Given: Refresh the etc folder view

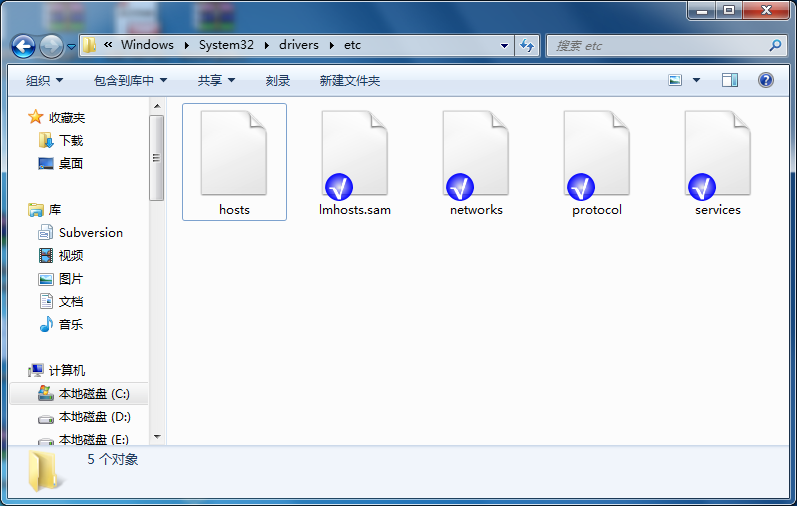Looking at the screenshot, I should tap(527, 46).
